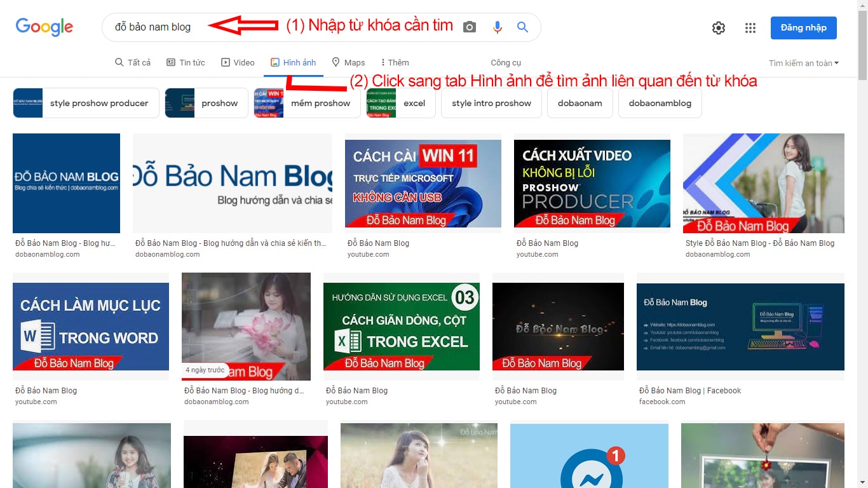Screen dimensions: 868x488
Task: Open the Google apps grid
Action: [x=750, y=28]
